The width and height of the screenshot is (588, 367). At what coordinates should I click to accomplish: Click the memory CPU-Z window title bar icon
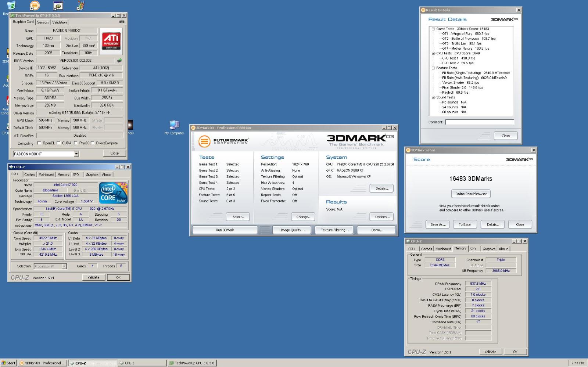point(408,241)
